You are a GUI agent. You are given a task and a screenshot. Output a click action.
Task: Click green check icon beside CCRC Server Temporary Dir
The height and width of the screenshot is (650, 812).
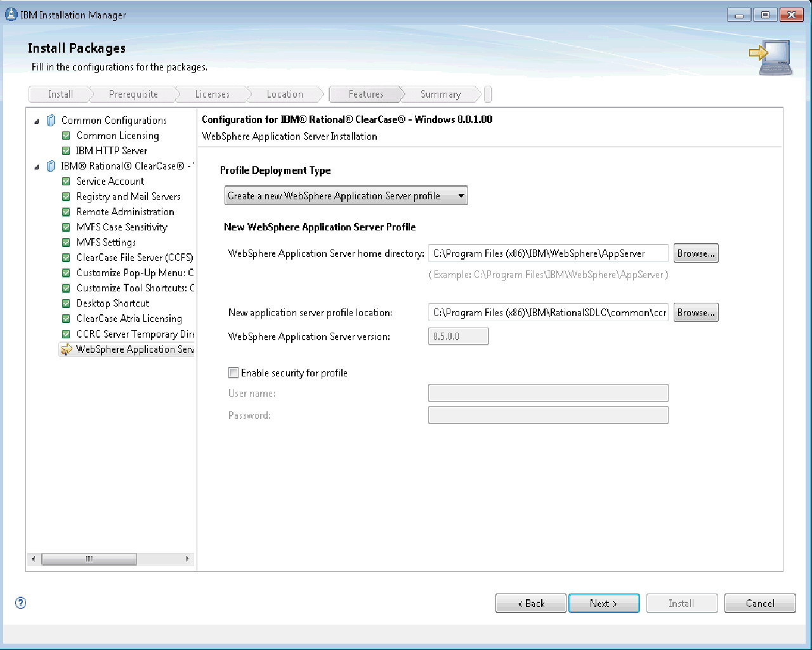point(66,334)
